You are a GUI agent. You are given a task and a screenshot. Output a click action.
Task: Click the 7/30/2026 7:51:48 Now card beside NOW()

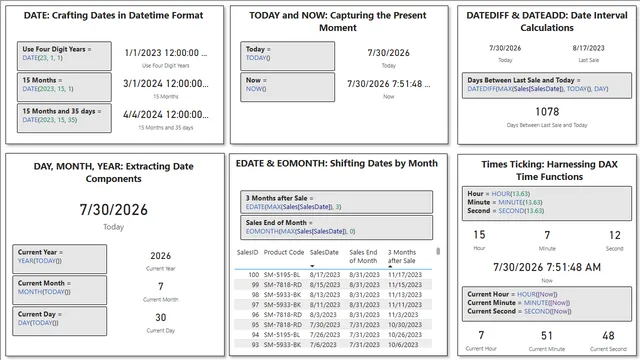[x=389, y=84]
